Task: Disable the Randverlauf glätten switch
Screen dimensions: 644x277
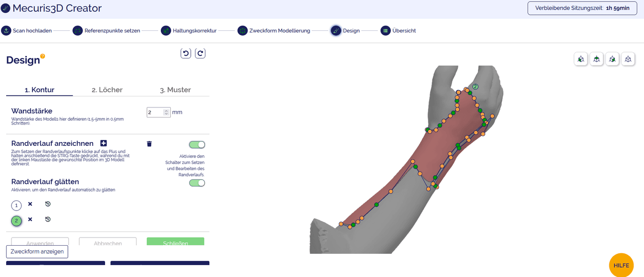Action: point(197,183)
